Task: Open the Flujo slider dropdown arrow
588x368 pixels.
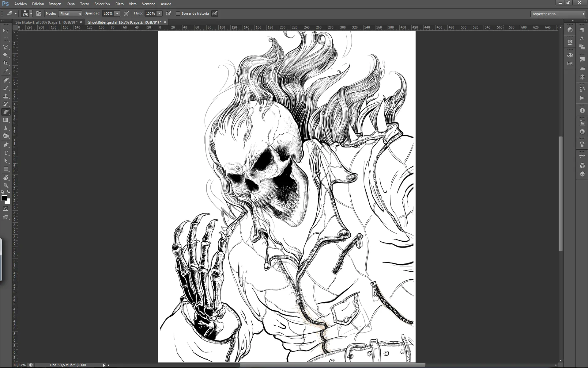Action: pyautogui.click(x=159, y=13)
